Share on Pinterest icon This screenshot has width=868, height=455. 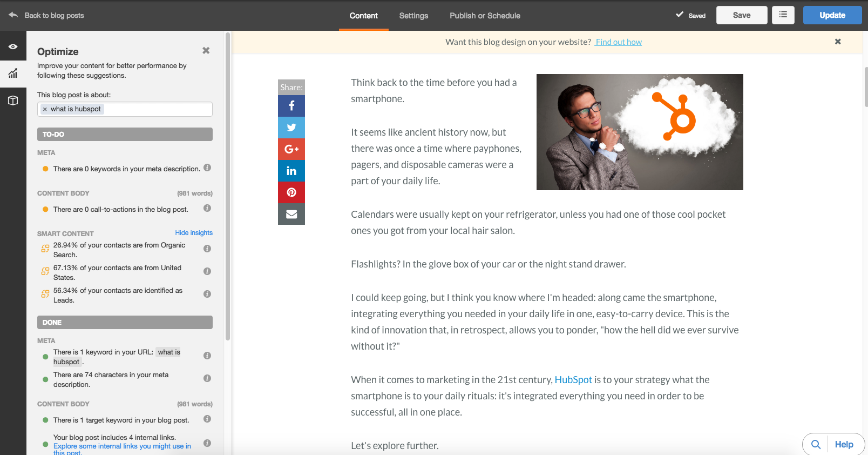291,192
